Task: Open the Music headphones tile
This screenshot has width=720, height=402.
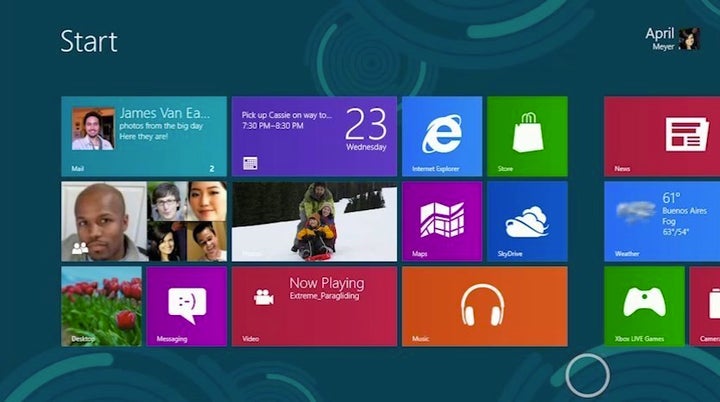Action: [484, 306]
